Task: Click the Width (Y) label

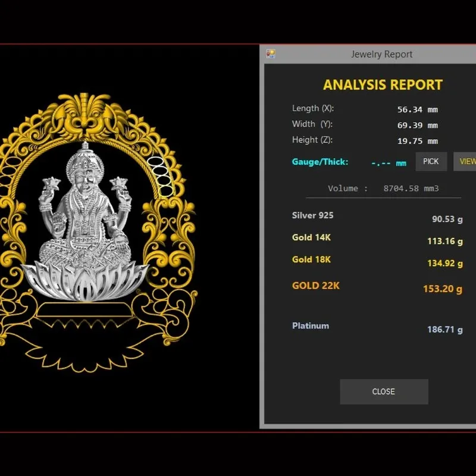Action: (x=312, y=124)
